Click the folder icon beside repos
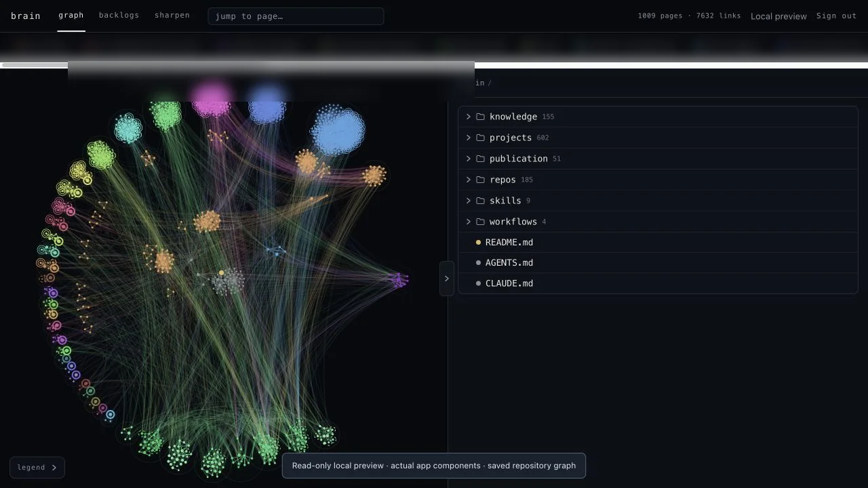 (480, 180)
